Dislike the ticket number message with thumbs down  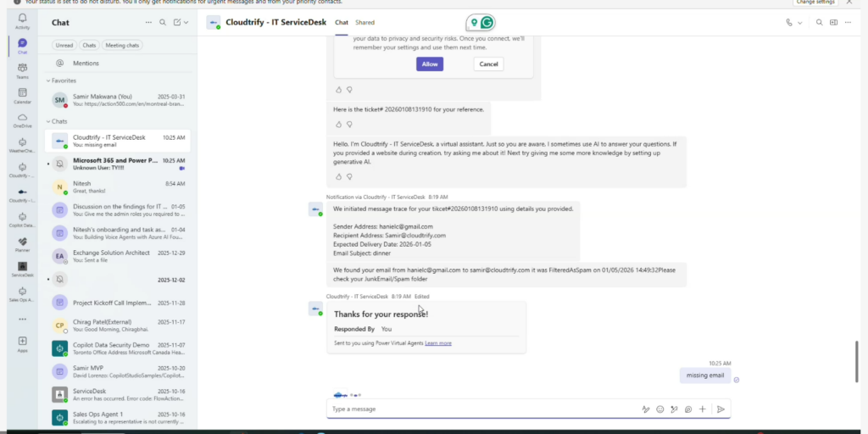[349, 125]
